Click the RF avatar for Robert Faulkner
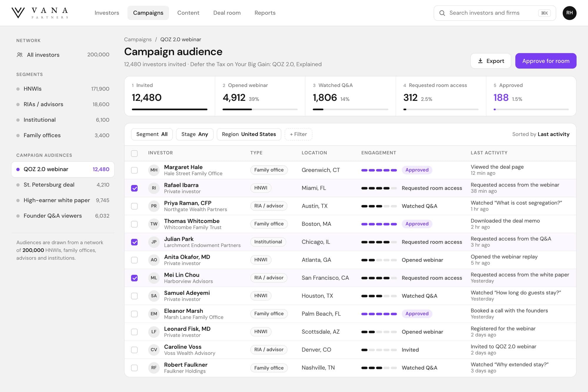The height and width of the screenshot is (392, 588). tap(154, 368)
